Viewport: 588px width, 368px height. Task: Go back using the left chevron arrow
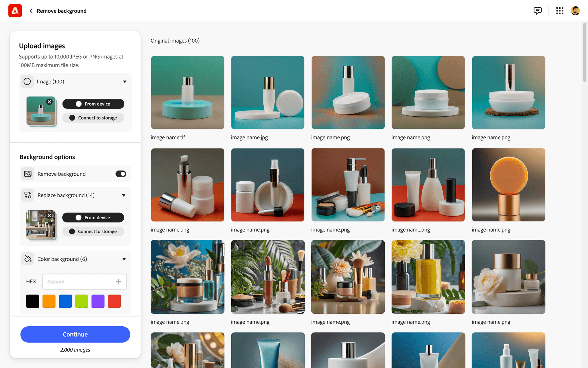pyautogui.click(x=31, y=11)
